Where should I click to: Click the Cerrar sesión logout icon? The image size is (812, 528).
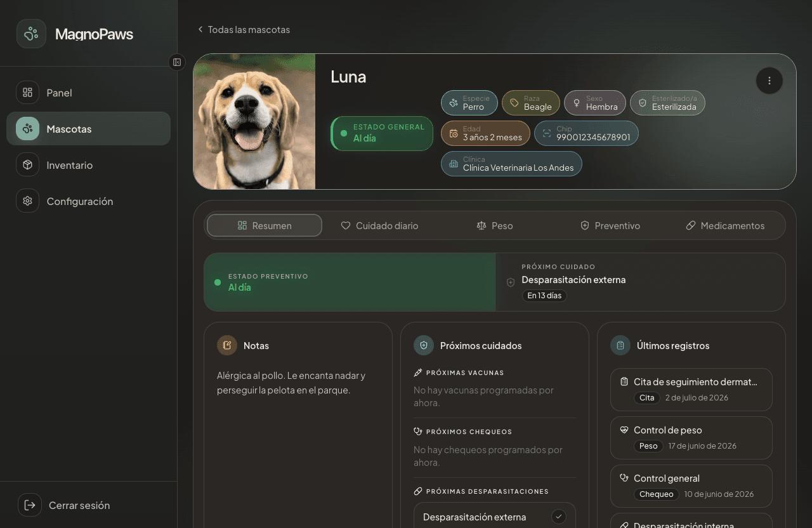click(x=30, y=505)
